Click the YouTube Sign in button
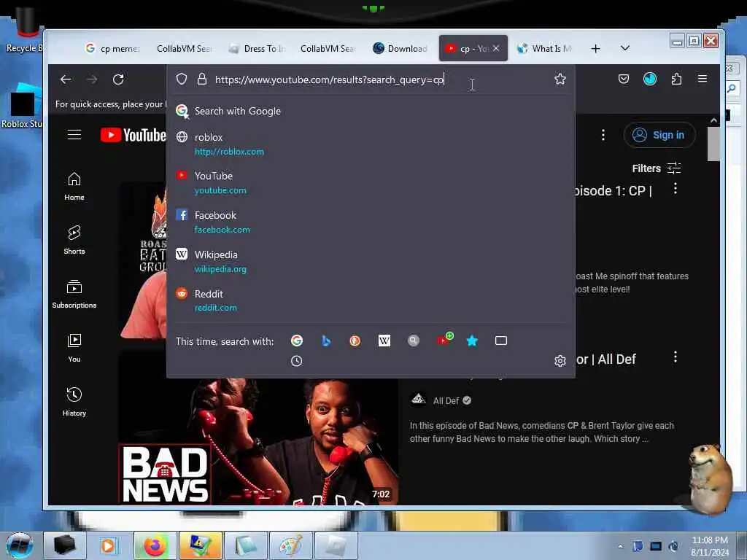Image resolution: width=747 pixels, height=560 pixels. [659, 135]
